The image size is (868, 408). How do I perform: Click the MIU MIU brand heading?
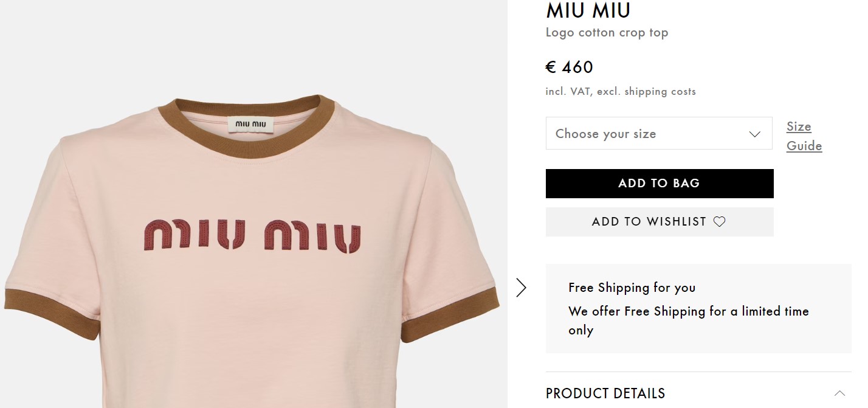pos(588,10)
